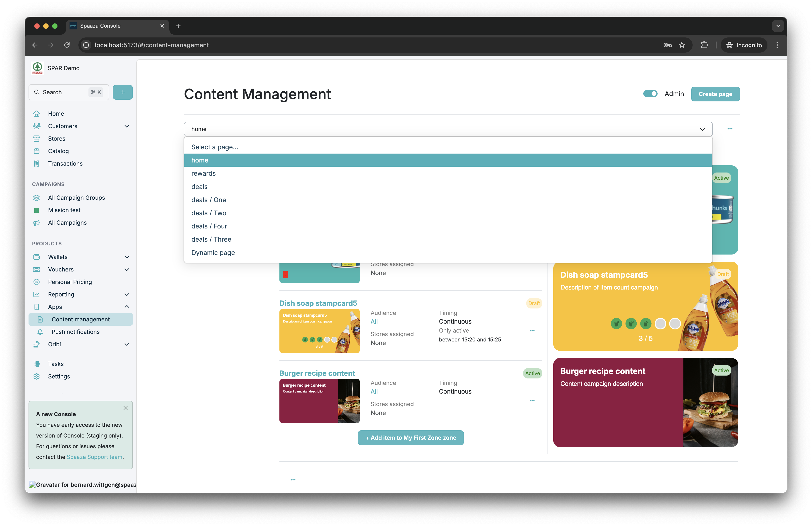Open Stores from the sidebar icon
Screen dimensions: 812x526
click(37, 139)
